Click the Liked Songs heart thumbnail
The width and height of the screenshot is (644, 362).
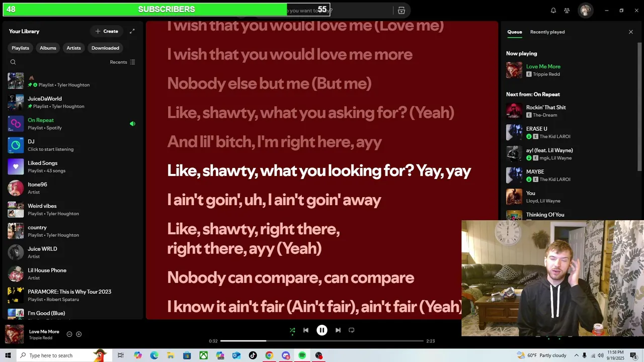point(16,166)
